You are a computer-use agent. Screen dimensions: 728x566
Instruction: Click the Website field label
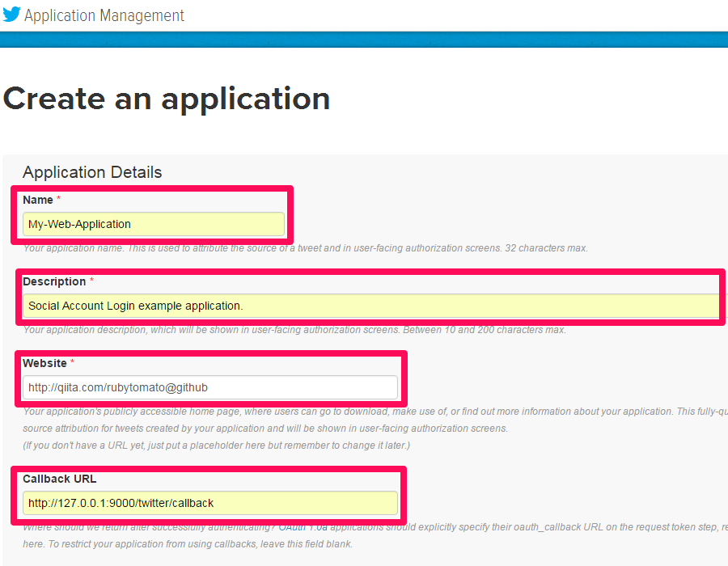(45, 363)
